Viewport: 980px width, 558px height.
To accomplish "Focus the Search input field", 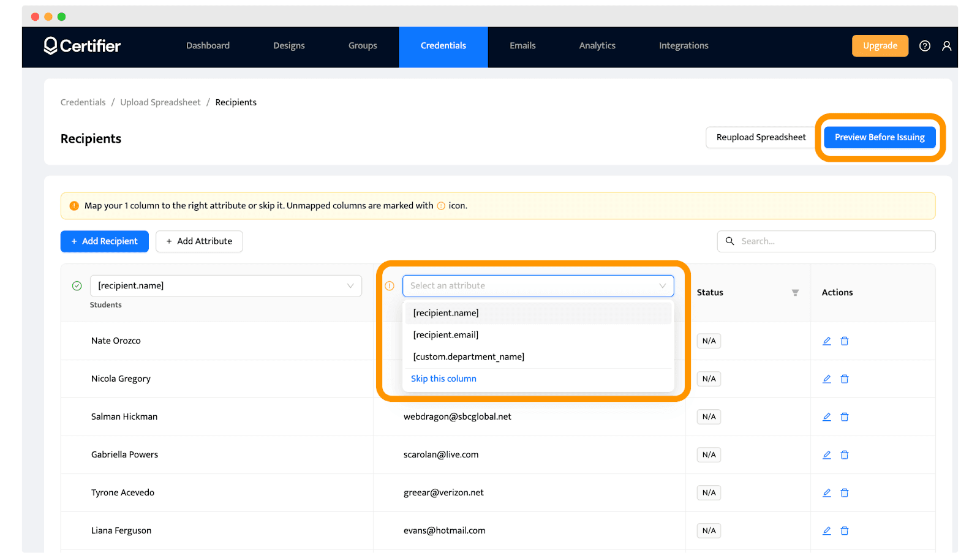I will pos(826,241).
